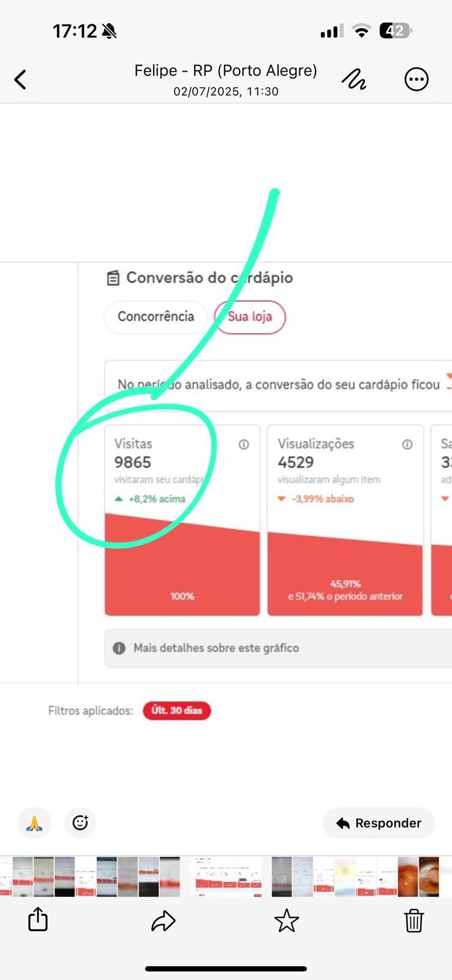
Task: Open the draw/markup scribble tool
Action: 353,80
